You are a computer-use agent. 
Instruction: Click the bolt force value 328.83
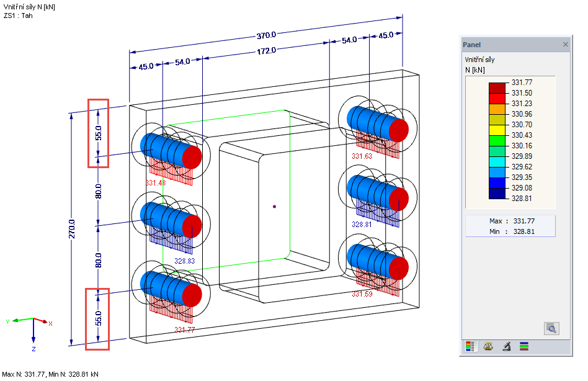[x=184, y=261]
